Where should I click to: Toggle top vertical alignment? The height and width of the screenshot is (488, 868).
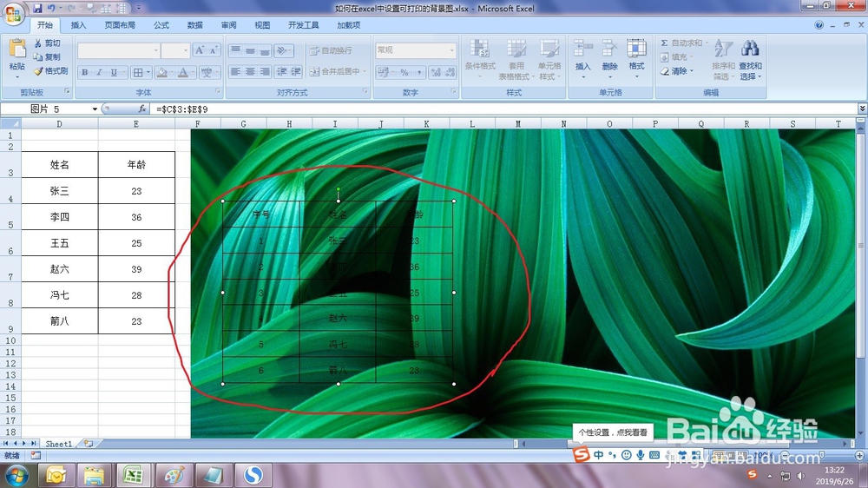point(235,50)
